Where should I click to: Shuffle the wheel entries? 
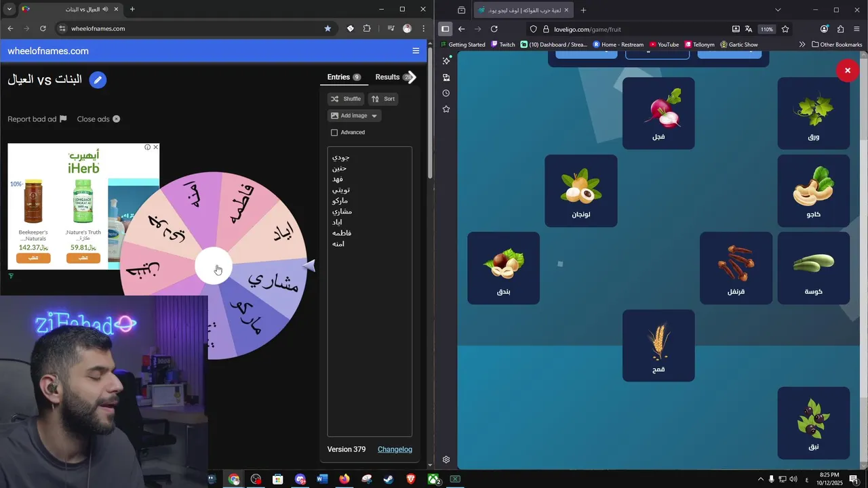click(346, 99)
